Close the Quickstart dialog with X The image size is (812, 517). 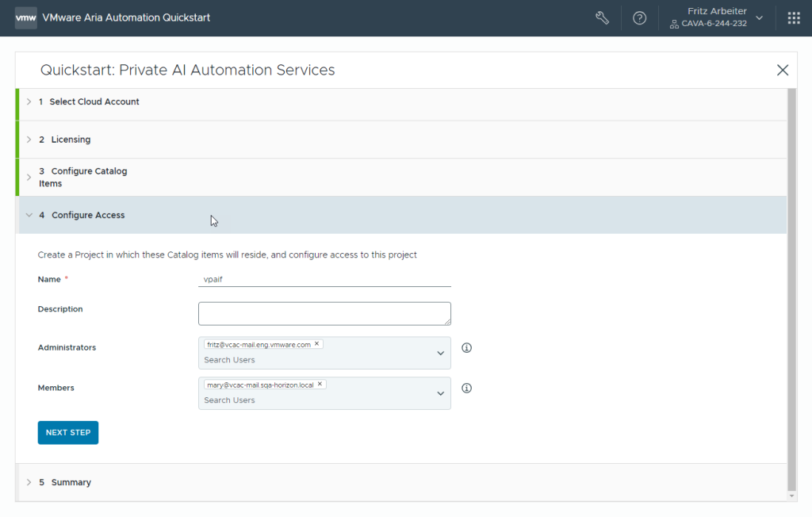(783, 70)
